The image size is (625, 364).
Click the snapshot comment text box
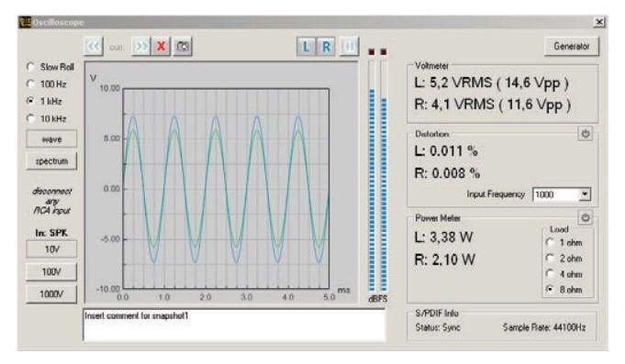(234, 325)
